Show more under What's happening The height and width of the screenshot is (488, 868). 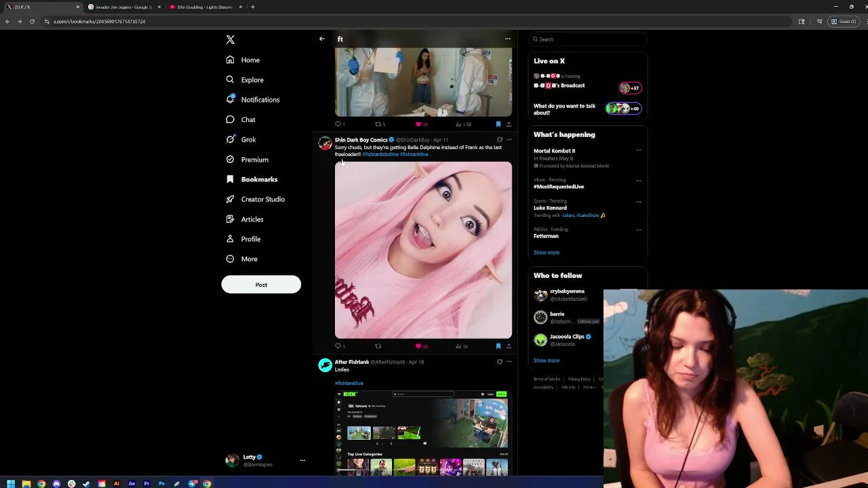pyautogui.click(x=547, y=253)
